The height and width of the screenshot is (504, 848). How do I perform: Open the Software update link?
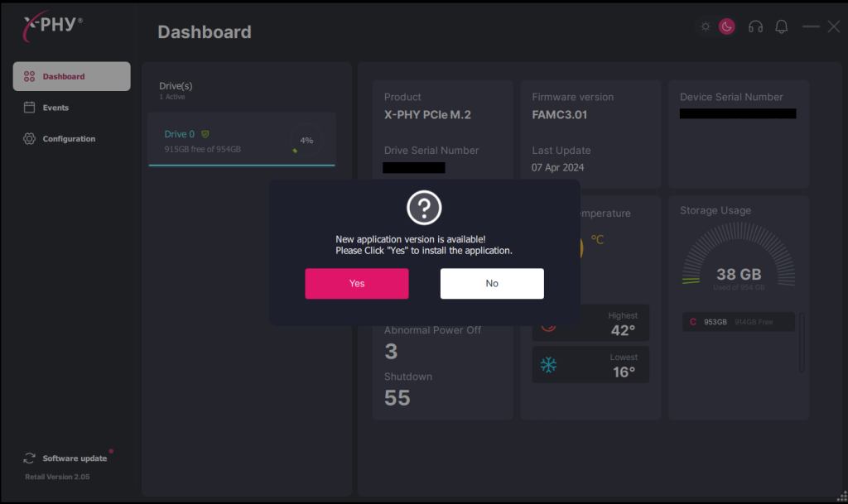pos(75,458)
